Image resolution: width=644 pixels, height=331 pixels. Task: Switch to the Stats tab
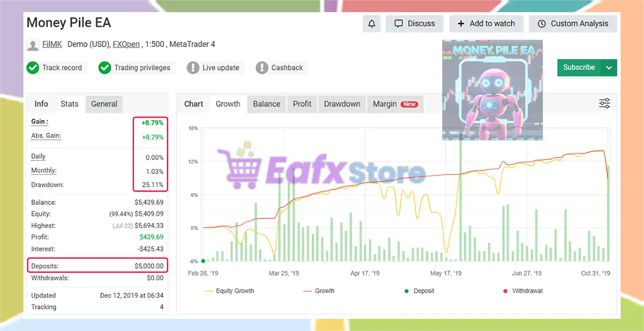[x=69, y=104]
